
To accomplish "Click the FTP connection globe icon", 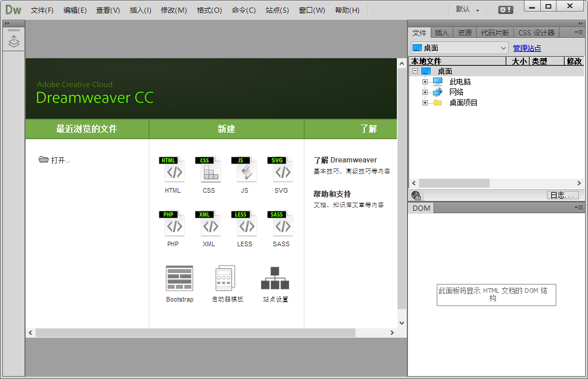I will point(416,195).
